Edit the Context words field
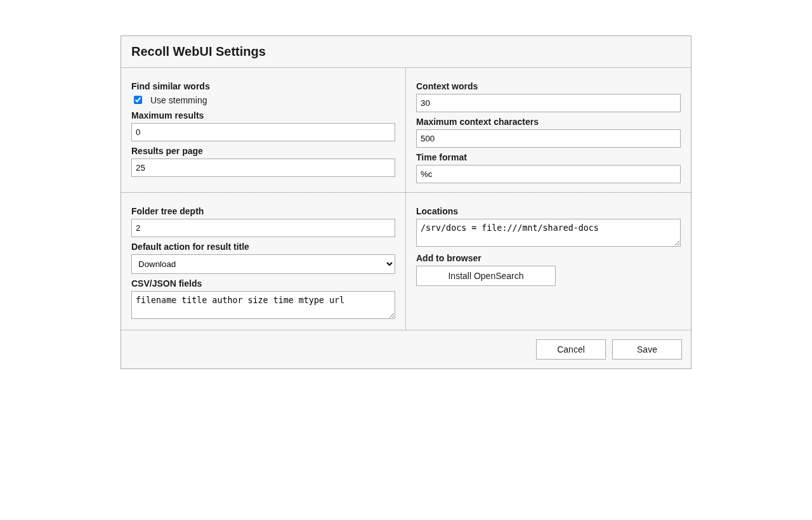The width and height of the screenshot is (812, 520). click(x=548, y=103)
